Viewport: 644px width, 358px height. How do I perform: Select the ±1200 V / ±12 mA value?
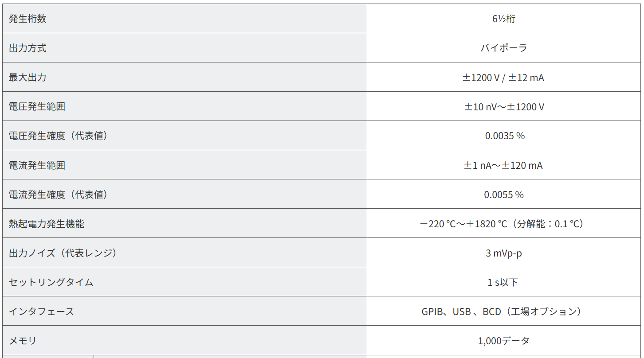tap(503, 78)
